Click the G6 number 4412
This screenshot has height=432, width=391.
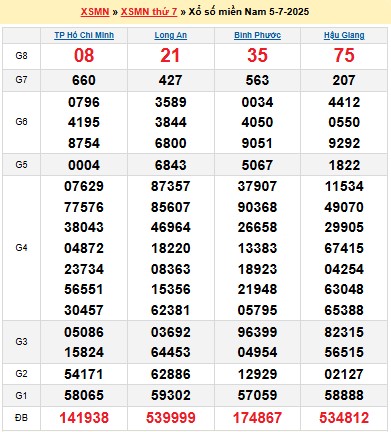[x=344, y=102]
